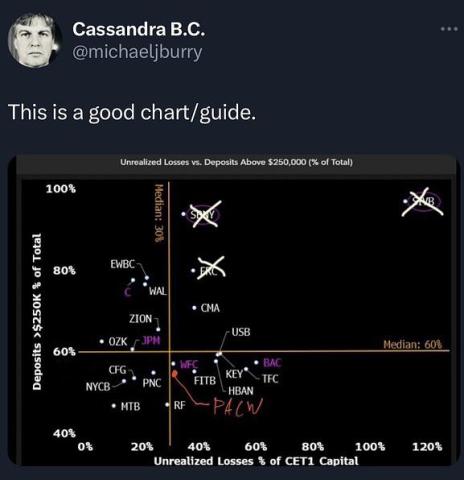
Task: Open the Cassandra B.C. display name link
Action: [138, 29]
